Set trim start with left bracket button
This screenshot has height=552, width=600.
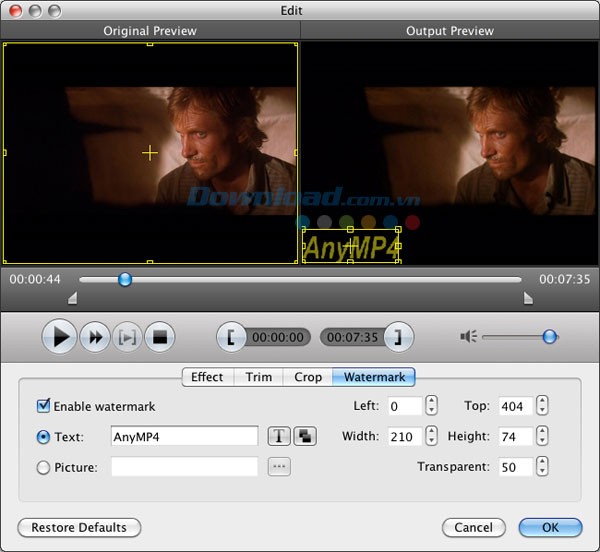click(x=231, y=337)
